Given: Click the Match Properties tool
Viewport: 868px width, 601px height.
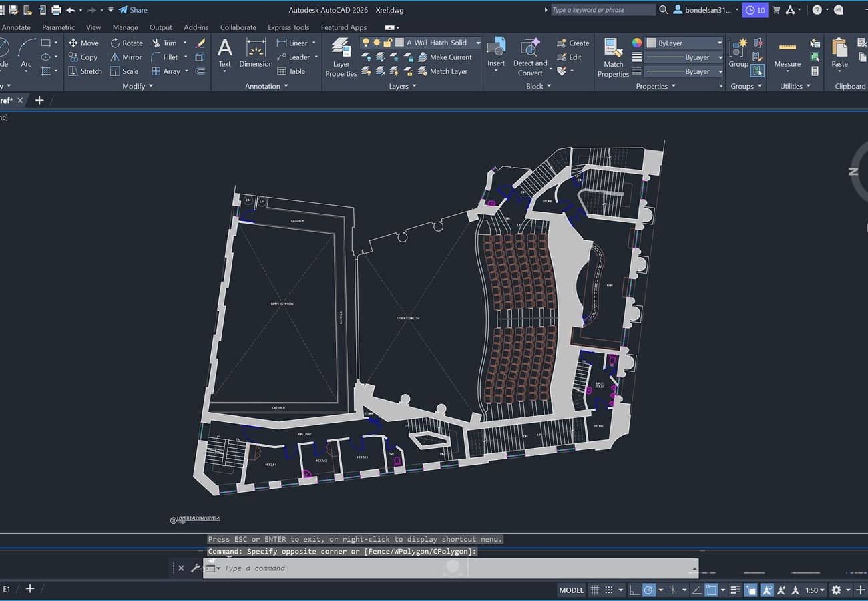Looking at the screenshot, I should tap(613, 57).
